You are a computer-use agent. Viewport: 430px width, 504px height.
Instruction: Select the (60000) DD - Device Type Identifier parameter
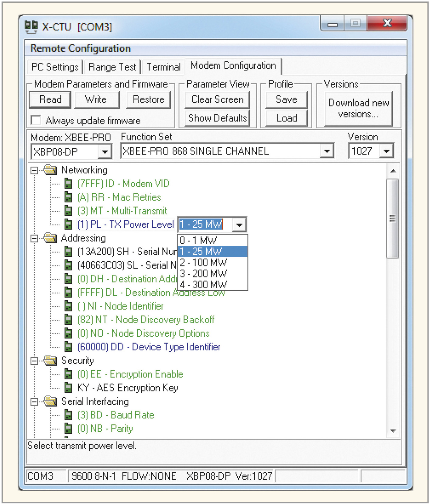click(149, 347)
